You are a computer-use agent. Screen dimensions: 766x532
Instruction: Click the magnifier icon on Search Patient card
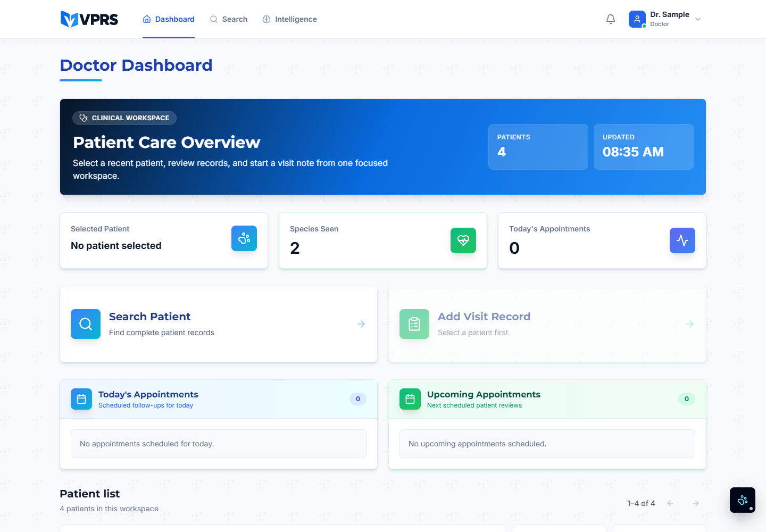[86, 324]
